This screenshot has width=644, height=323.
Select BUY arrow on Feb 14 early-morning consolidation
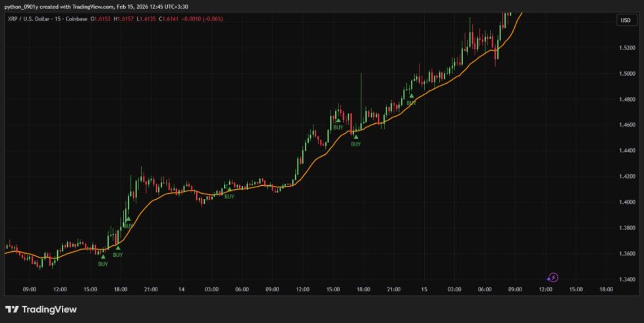tap(229, 189)
